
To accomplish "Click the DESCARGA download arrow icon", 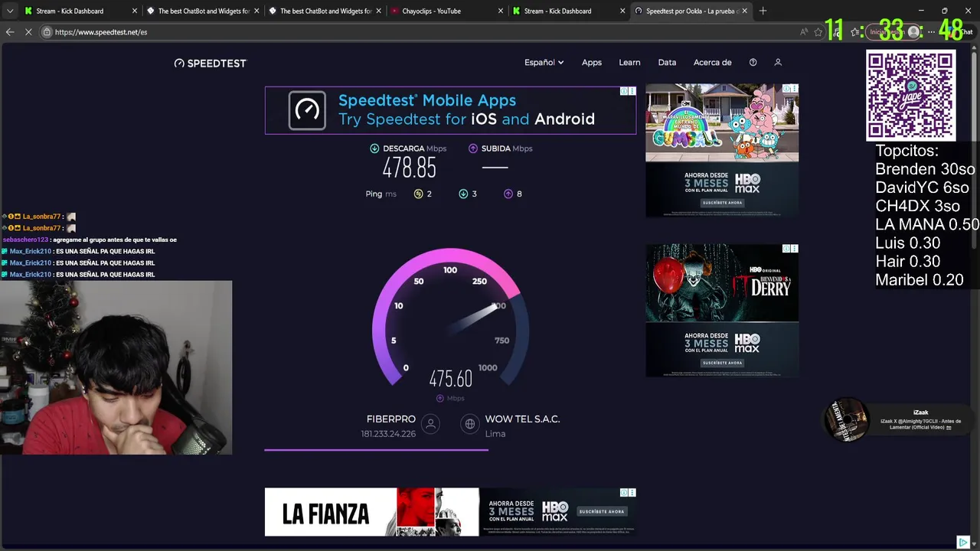I will (x=374, y=148).
